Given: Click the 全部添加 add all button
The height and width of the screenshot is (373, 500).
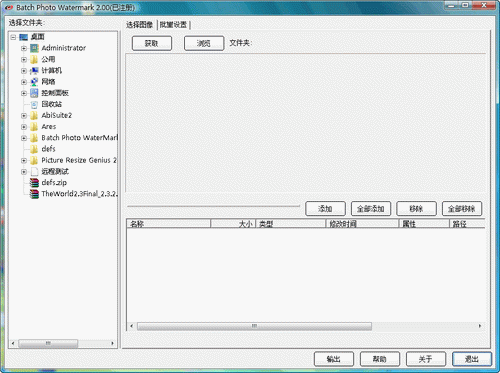Looking at the screenshot, I should tap(371, 209).
